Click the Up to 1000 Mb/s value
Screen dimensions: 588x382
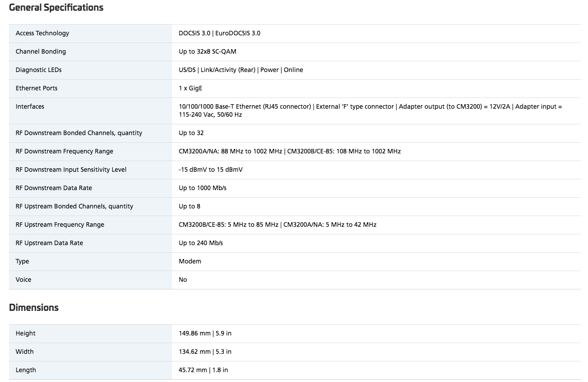point(202,188)
